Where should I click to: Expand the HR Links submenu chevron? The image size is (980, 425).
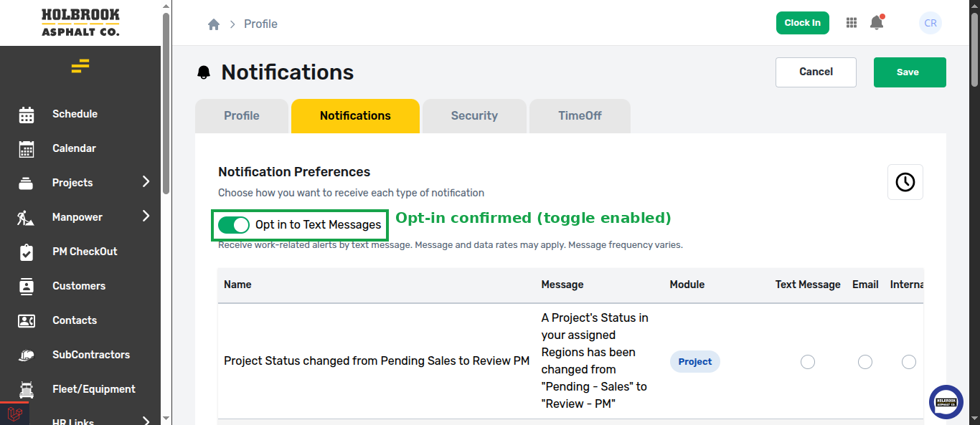[x=146, y=421]
